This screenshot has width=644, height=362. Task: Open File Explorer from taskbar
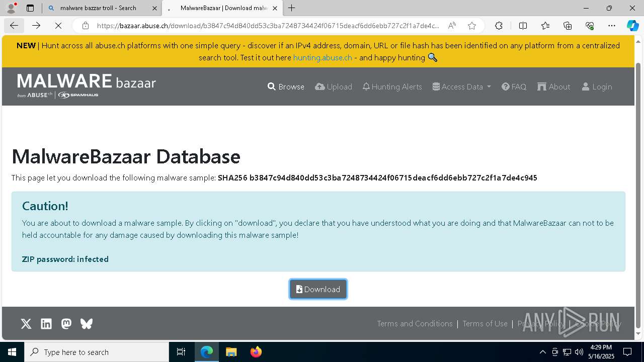(231, 352)
